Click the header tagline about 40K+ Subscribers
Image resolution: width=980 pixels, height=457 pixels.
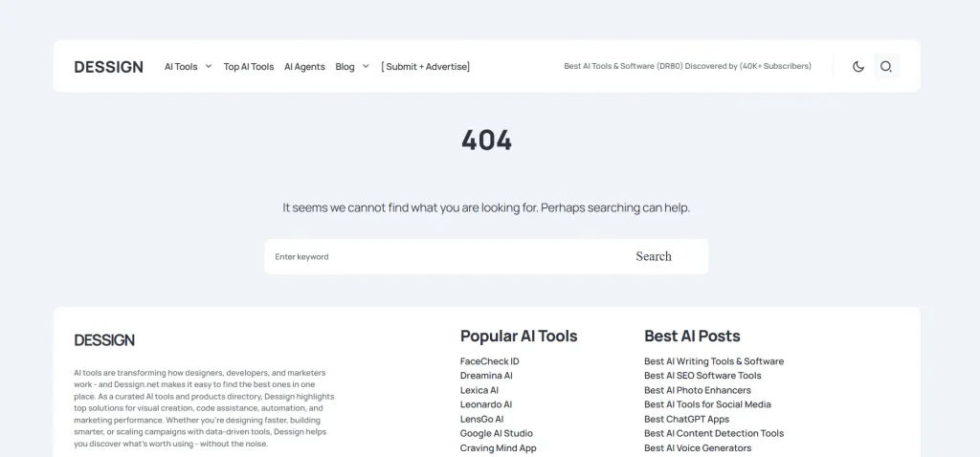click(x=687, y=66)
